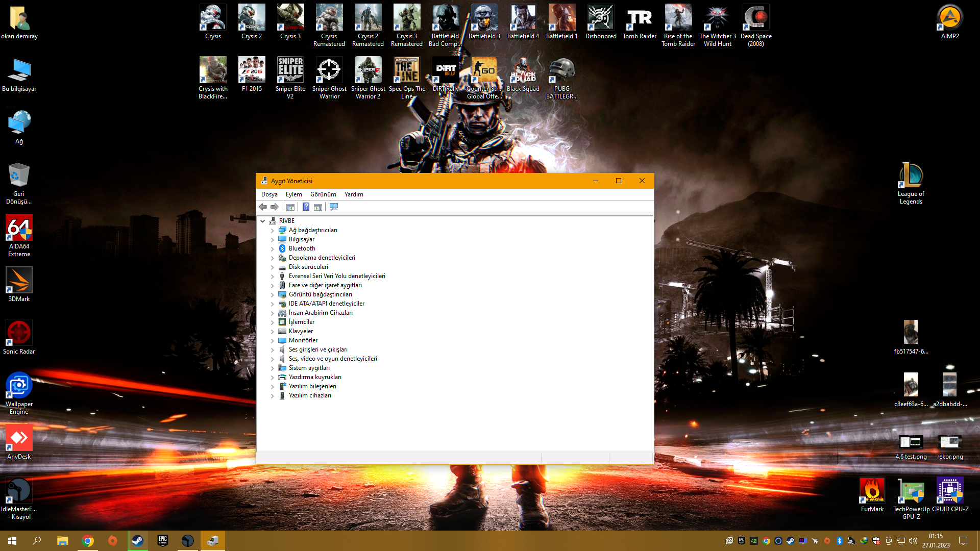The width and height of the screenshot is (980, 551).
Task: Open the Görünüm menu
Action: point(323,194)
